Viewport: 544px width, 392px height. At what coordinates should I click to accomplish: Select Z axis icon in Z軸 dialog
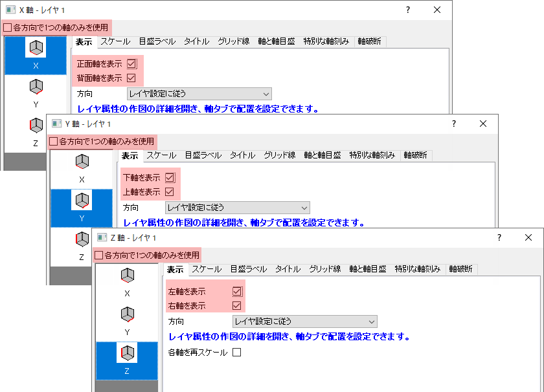click(128, 353)
